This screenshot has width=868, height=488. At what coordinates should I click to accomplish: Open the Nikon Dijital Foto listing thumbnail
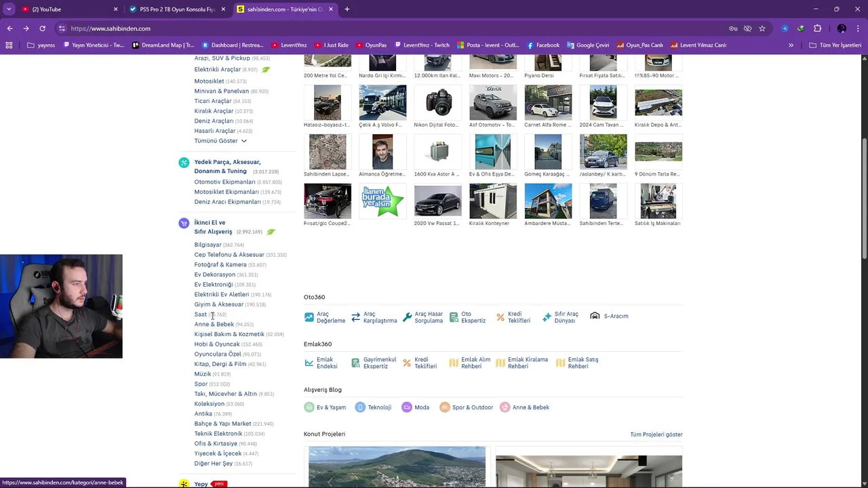(x=437, y=102)
